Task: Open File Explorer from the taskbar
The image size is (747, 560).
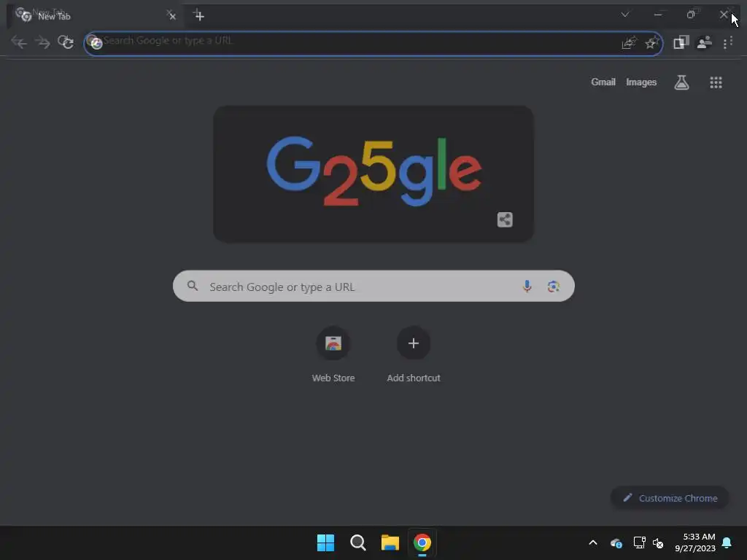Action: (390, 542)
